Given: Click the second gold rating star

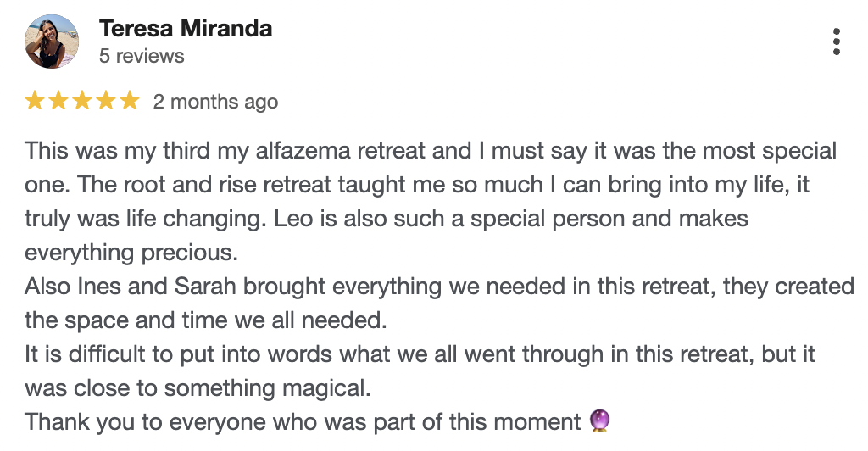Looking at the screenshot, I should 58,102.
